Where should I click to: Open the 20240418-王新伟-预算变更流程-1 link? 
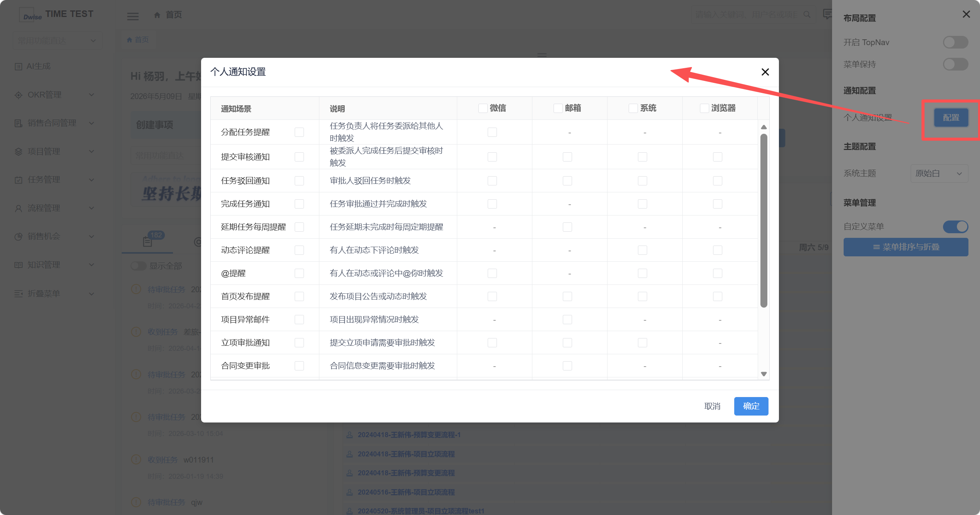coord(409,434)
